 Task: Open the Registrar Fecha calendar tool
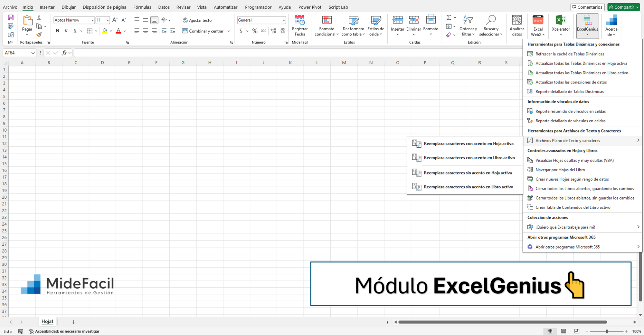pyautogui.click(x=299, y=26)
